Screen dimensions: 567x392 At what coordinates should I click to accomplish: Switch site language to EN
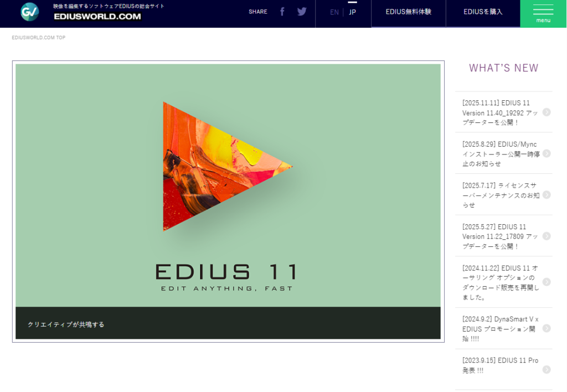pos(334,12)
